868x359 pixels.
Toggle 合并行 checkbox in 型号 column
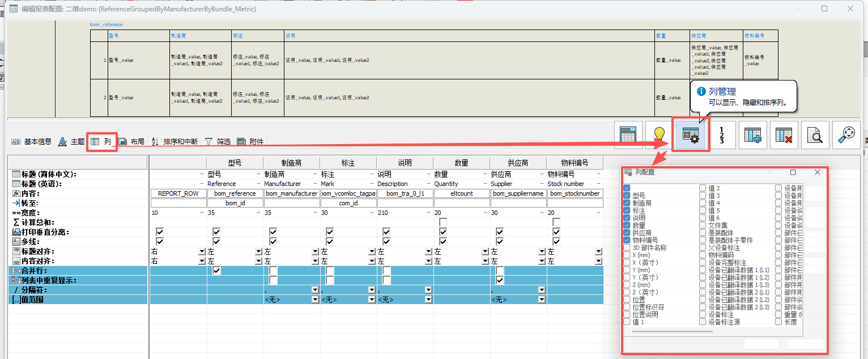[216, 271]
